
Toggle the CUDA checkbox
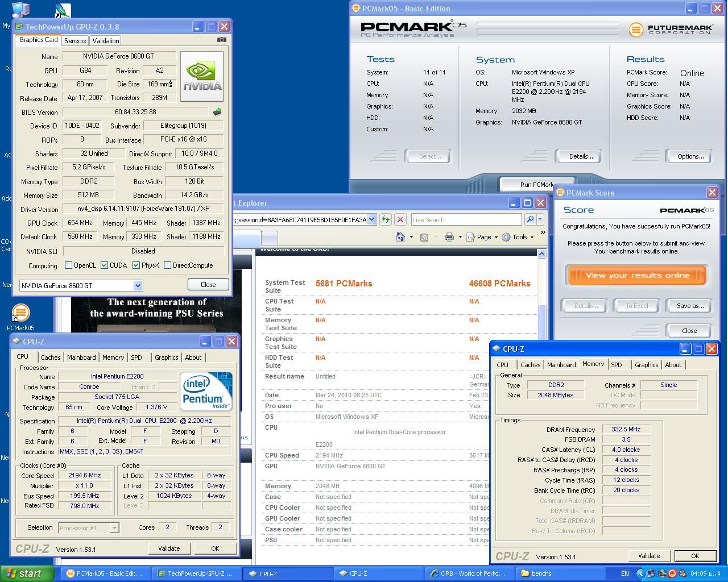coord(104,265)
